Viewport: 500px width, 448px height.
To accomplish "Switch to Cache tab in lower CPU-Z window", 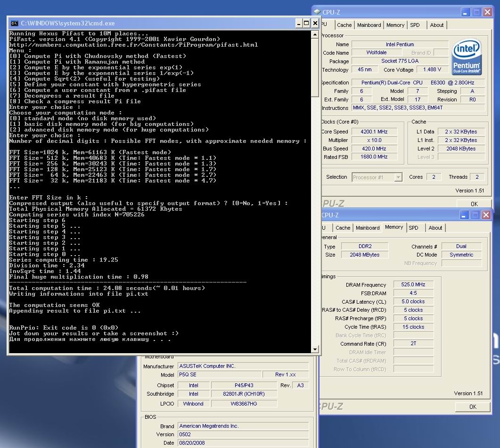I will [343, 228].
